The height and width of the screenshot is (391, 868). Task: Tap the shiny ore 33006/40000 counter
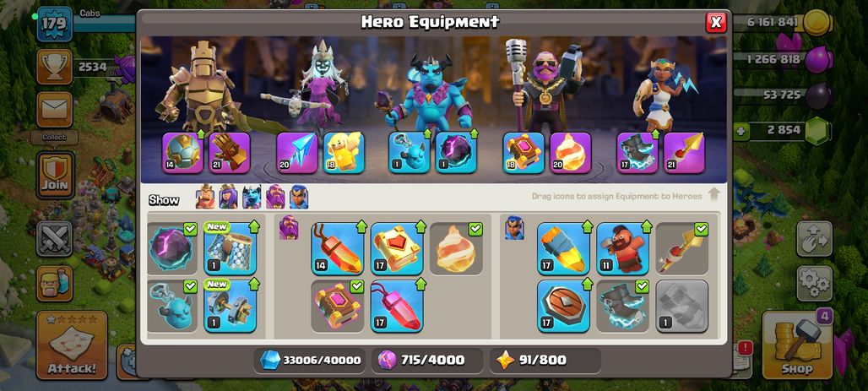click(309, 361)
